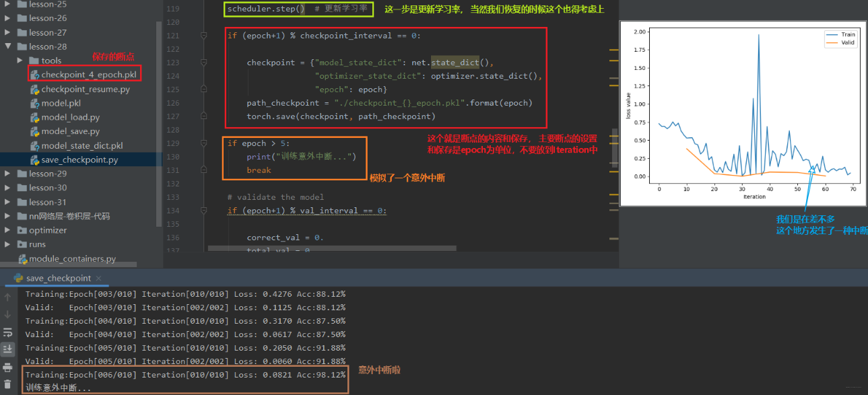Open checkpoint_resume.py file
This screenshot has height=395, width=868.
(86, 89)
